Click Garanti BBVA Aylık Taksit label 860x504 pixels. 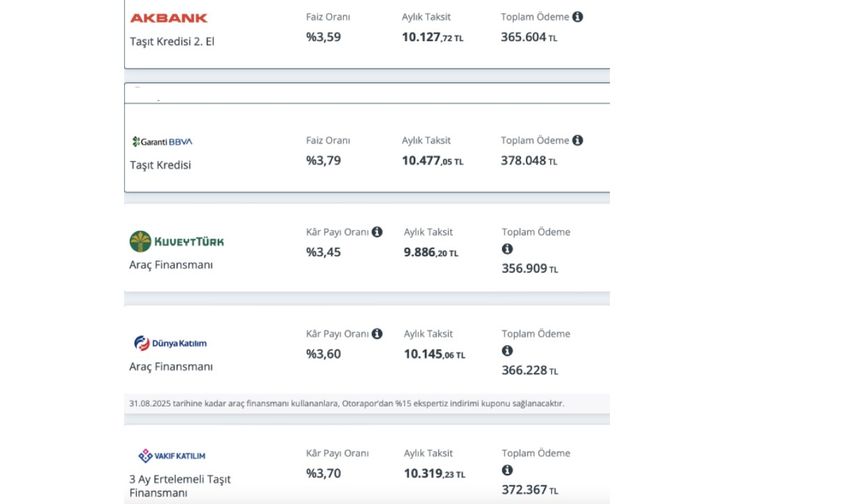tap(426, 140)
